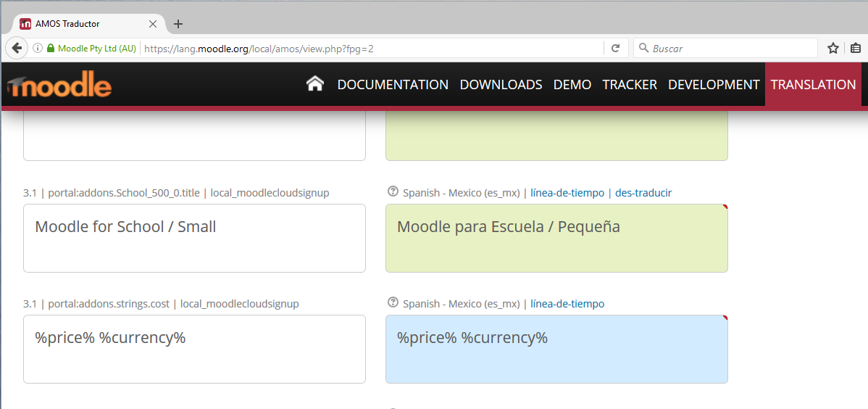Reload the page with the refresh icon

click(x=615, y=48)
